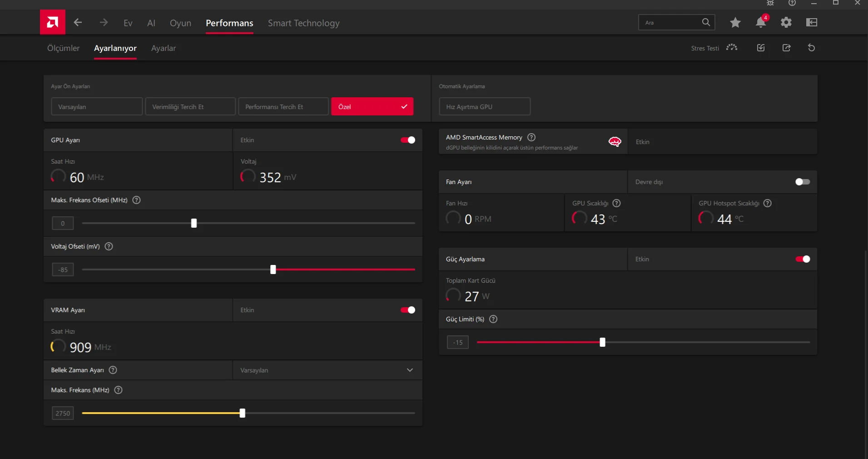Turn off the Güç Ayarlama toggle

(x=803, y=259)
